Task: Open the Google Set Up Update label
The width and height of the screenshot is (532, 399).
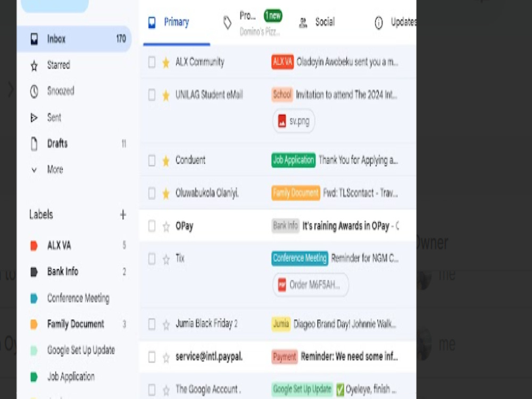Action: coord(74,350)
